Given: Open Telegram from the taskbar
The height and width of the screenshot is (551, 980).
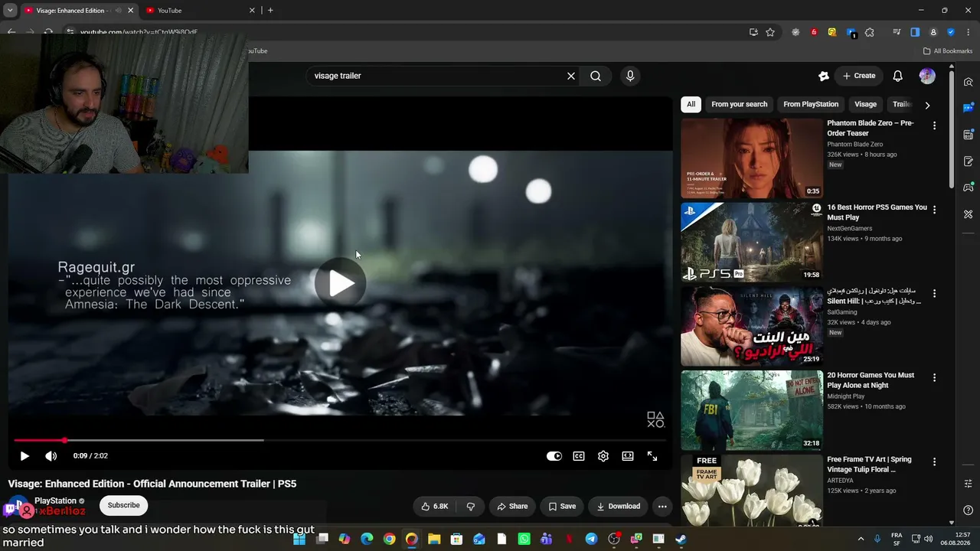Looking at the screenshot, I should 591,540.
